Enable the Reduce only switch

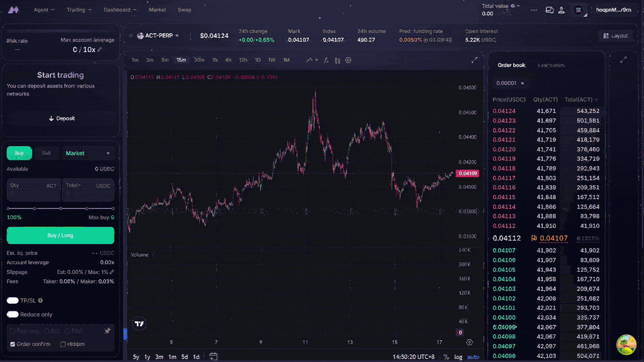(13, 314)
